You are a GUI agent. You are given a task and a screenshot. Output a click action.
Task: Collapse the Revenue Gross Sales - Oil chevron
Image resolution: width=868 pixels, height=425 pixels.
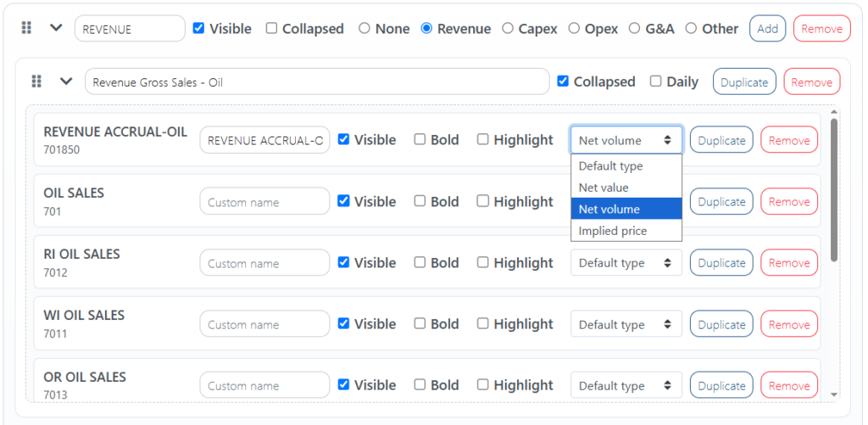(x=66, y=81)
